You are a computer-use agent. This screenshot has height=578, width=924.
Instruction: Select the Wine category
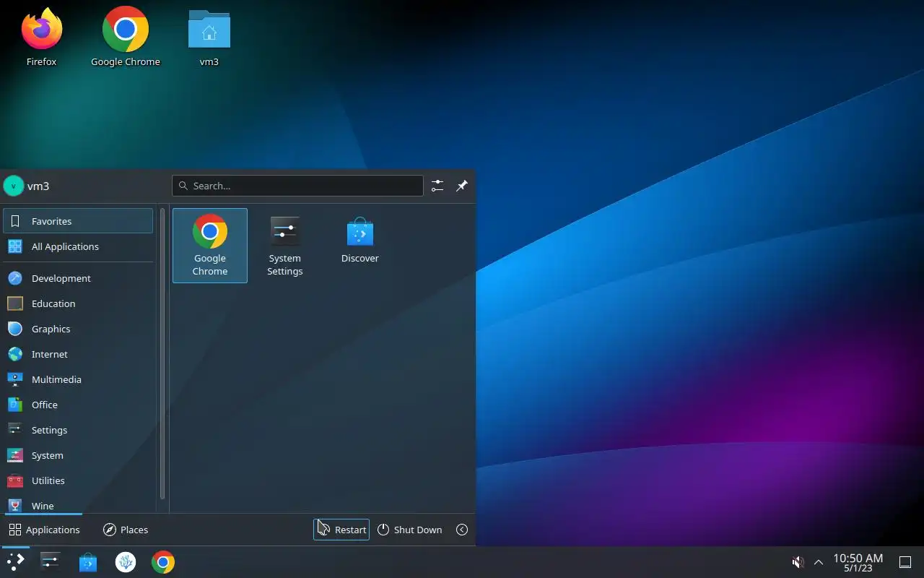coord(78,505)
